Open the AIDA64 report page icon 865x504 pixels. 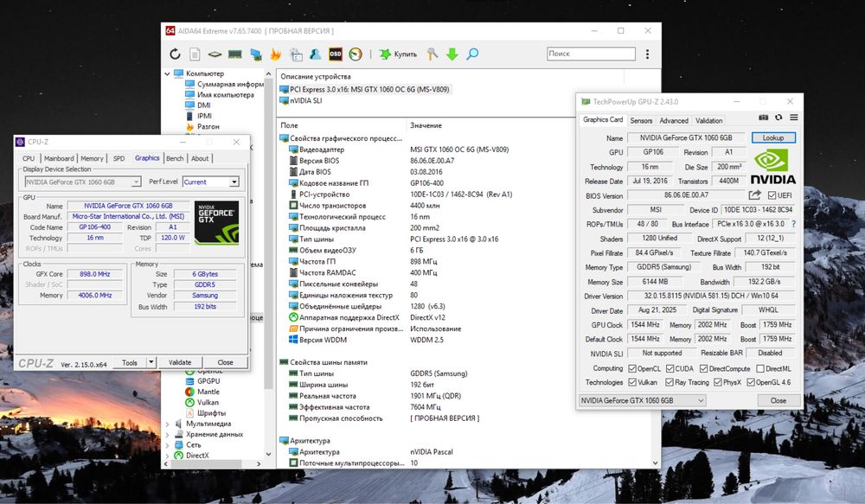(x=195, y=54)
